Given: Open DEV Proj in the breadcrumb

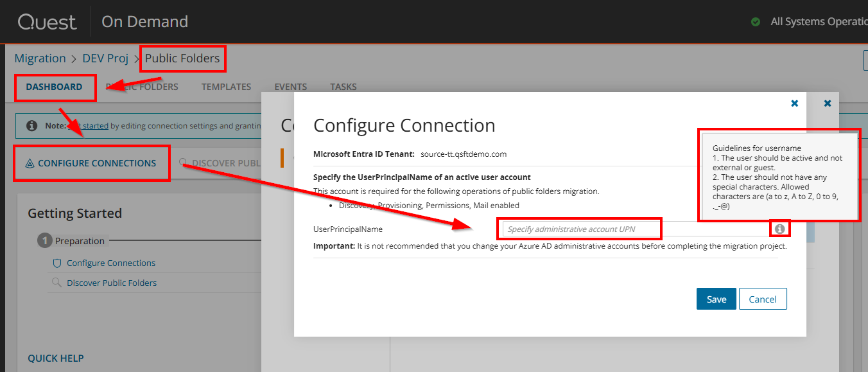Looking at the screenshot, I should 105,58.
